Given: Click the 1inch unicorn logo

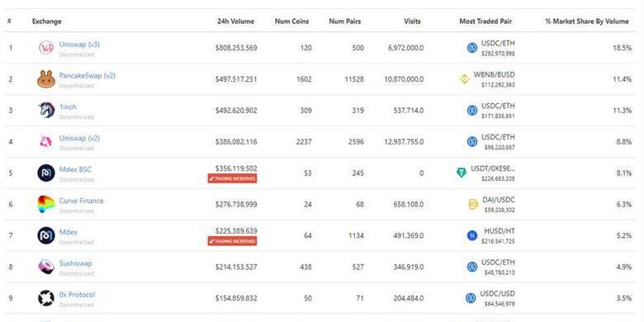Looking at the screenshot, I should [x=46, y=110].
